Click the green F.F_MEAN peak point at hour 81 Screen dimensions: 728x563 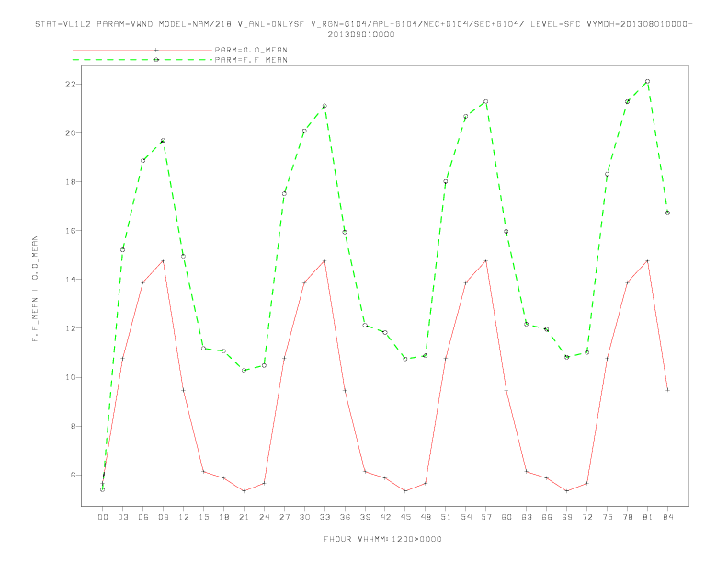pos(647,81)
